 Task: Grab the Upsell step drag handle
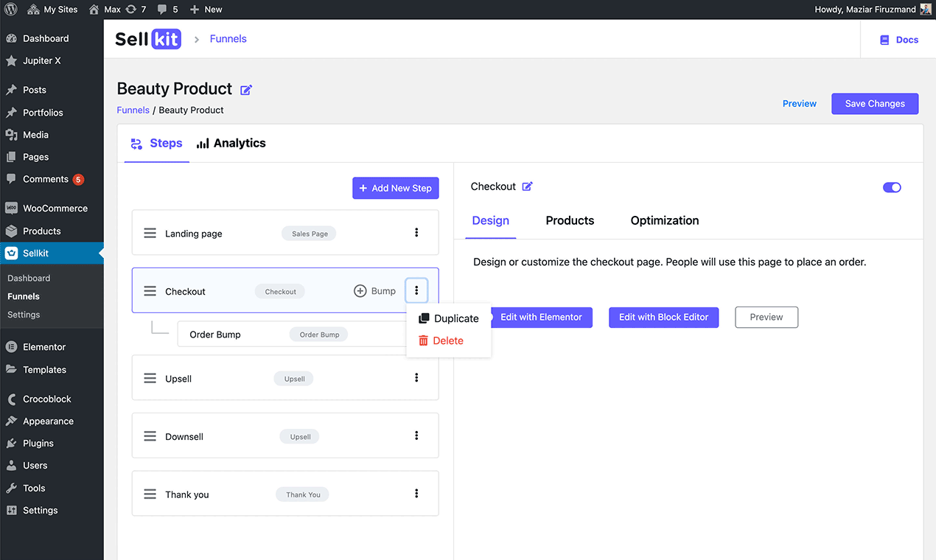tap(150, 379)
